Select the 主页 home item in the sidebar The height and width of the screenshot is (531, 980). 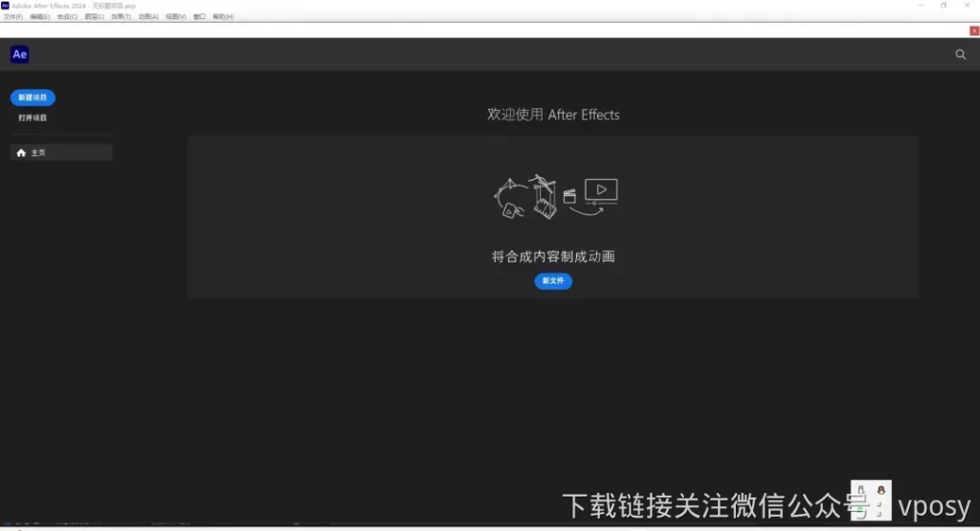(x=61, y=152)
